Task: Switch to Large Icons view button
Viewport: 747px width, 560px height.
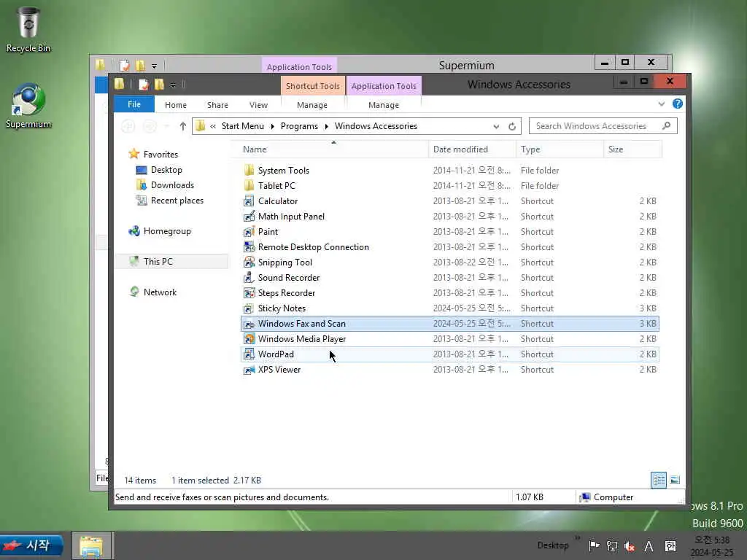Action: [675, 480]
